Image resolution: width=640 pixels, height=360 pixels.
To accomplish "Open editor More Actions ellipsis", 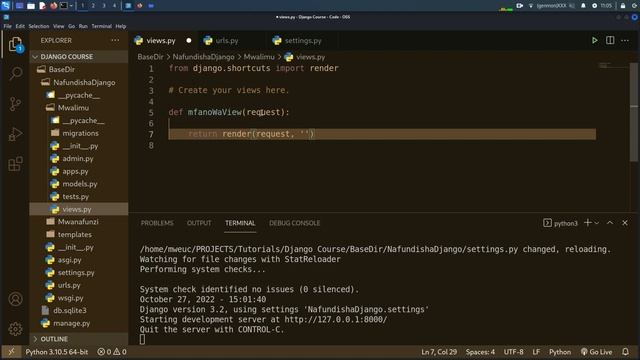I will (x=625, y=40).
